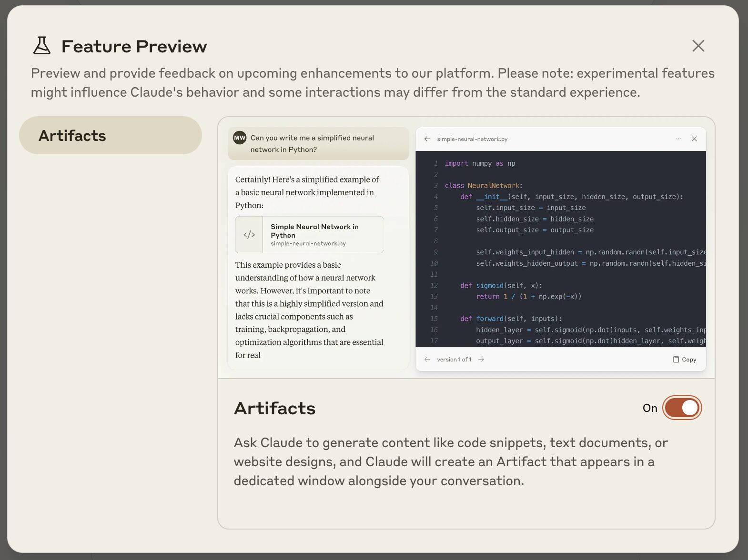
Task: Click the user prompt about neural network
Action: 313,143
